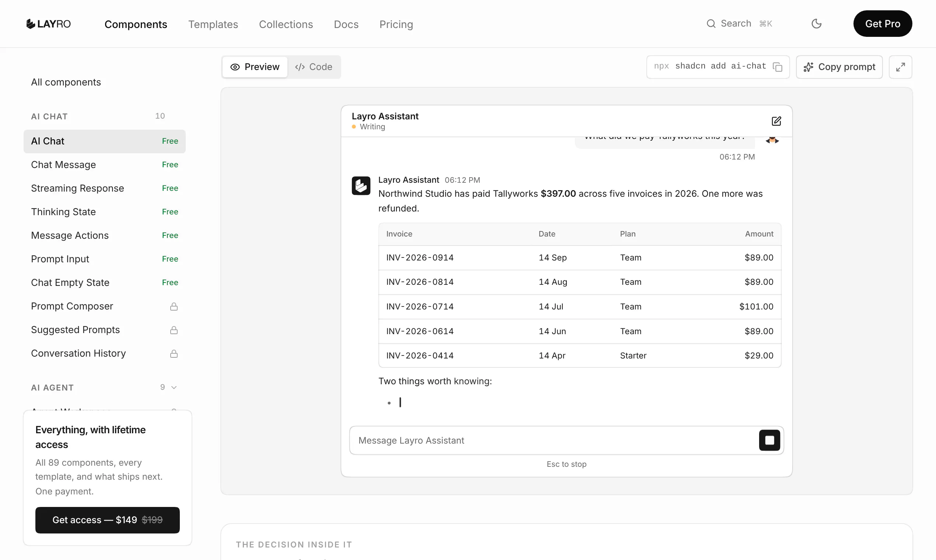This screenshot has height=560, width=936.
Task: Click lock icon beside Prompt Composer
Action: click(x=174, y=307)
